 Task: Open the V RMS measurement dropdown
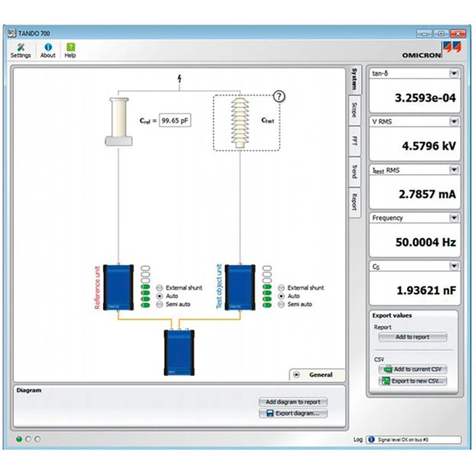coord(454,122)
